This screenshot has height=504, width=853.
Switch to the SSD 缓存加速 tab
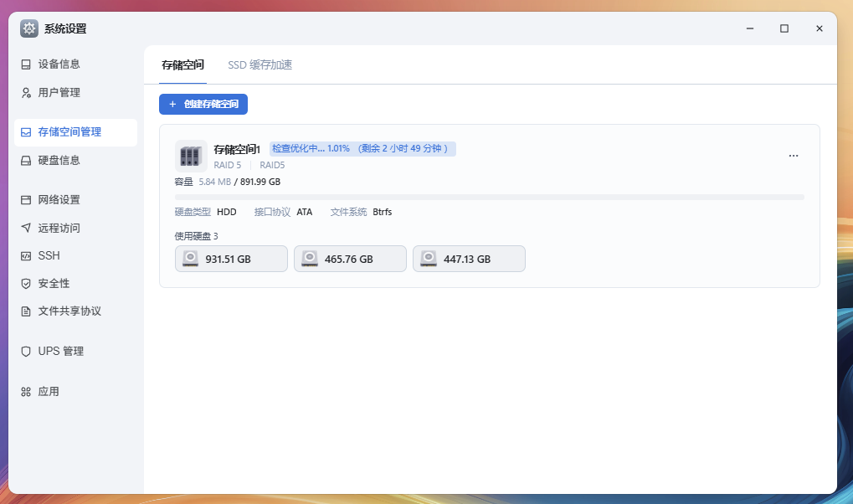pos(259,65)
